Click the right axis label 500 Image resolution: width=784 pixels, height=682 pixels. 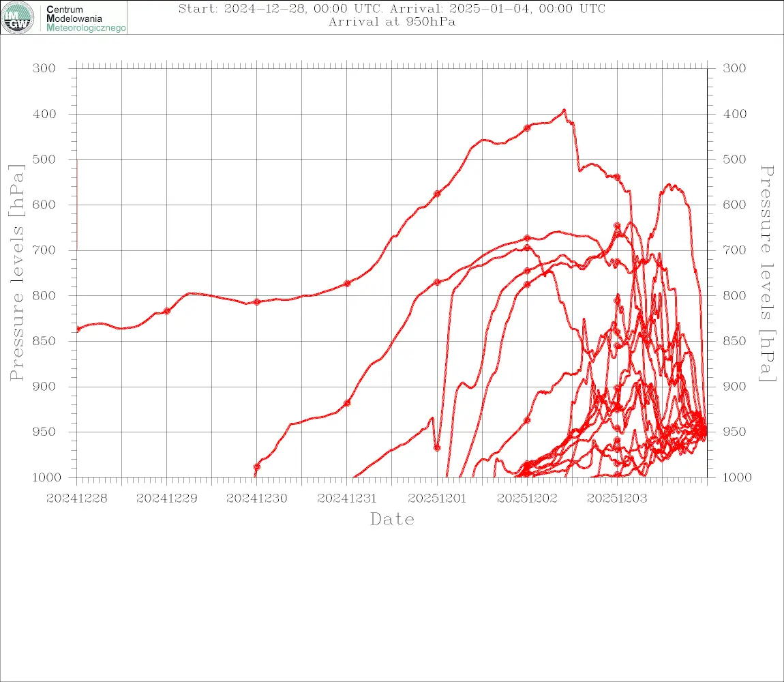[x=734, y=159]
